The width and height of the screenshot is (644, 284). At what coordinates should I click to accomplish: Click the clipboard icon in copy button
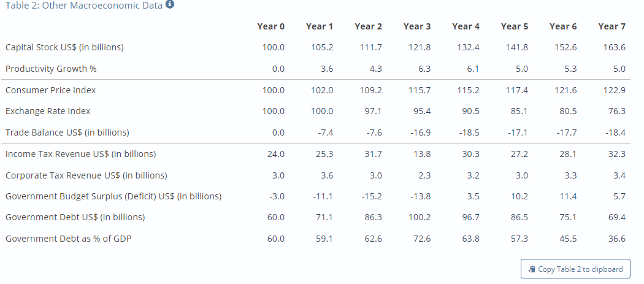point(532,269)
